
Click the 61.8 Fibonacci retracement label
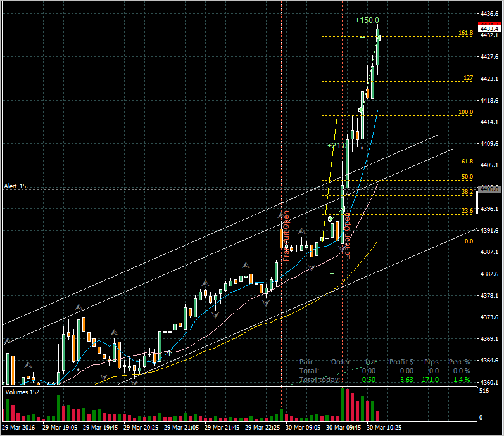[467, 162]
